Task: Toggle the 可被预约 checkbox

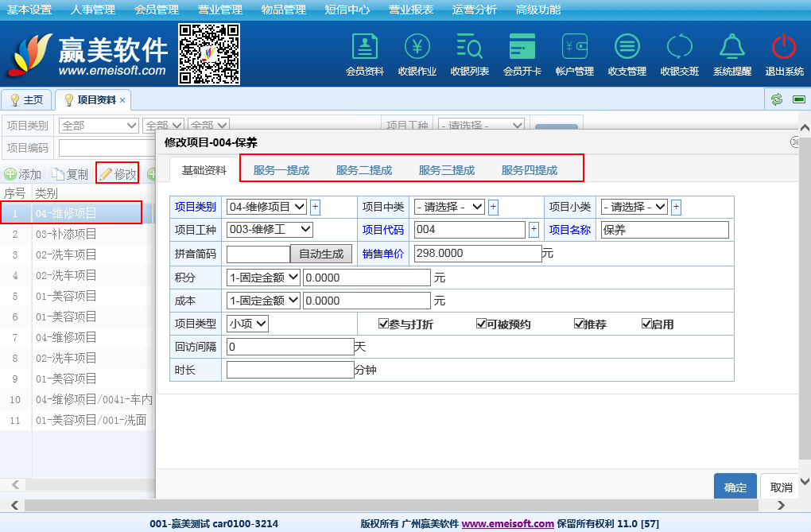Action: pyautogui.click(x=481, y=324)
